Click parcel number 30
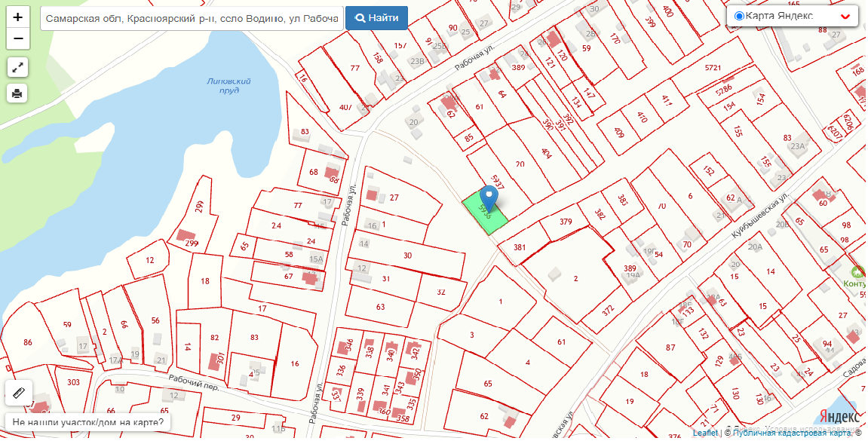Screen dimensions: 868x444 coord(408,256)
